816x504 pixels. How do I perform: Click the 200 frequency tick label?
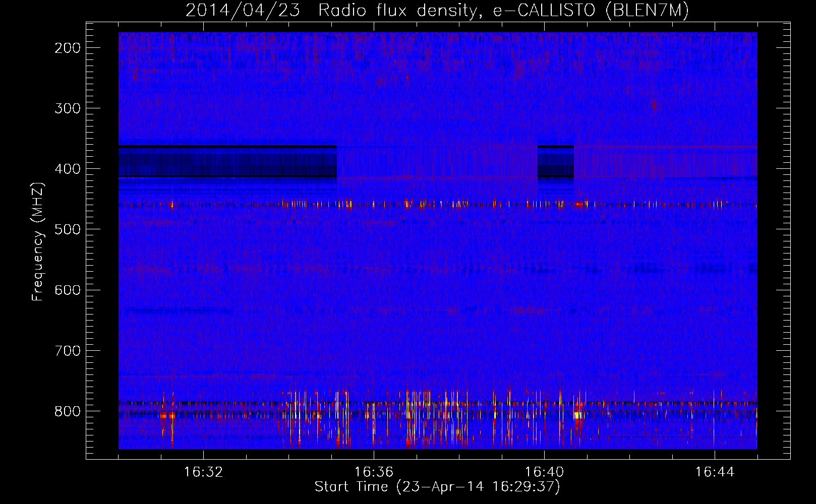pos(68,48)
